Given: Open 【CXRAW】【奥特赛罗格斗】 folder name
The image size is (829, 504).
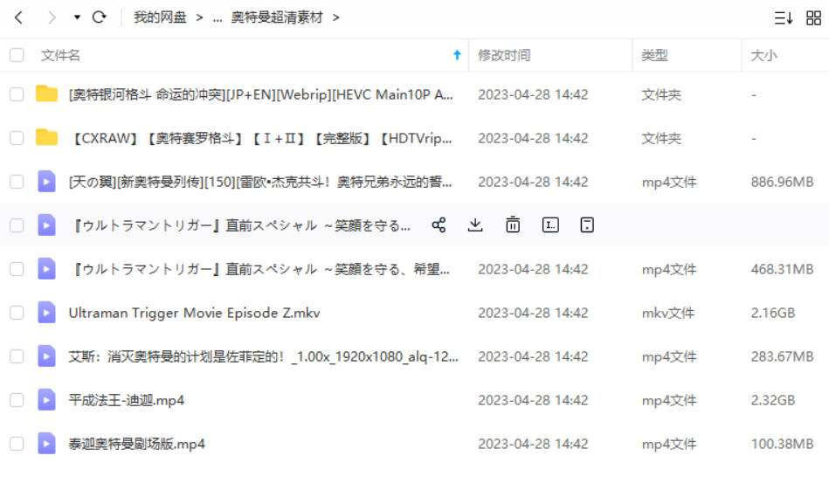Looking at the screenshot, I should [x=260, y=139].
